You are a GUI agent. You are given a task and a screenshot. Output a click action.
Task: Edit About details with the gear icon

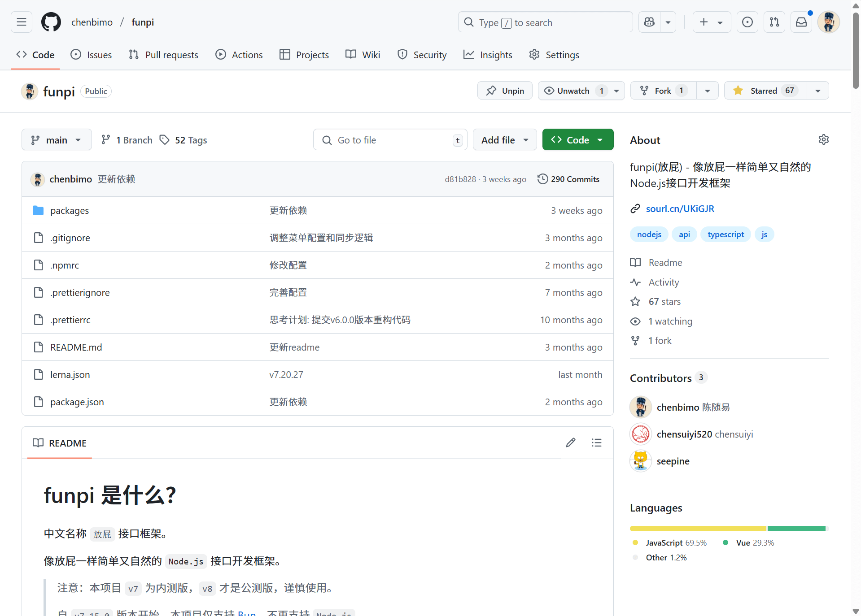point(824,139)
